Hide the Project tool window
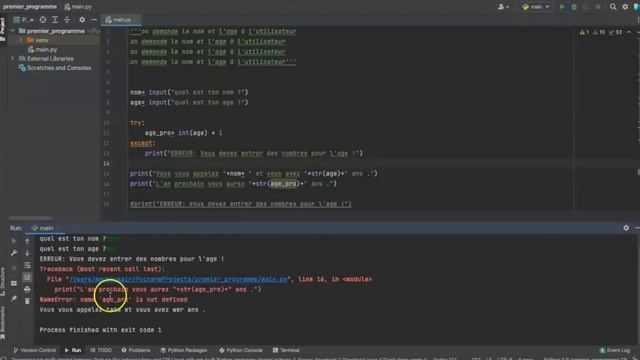The height and width of the screenshot is (360, 640). pyautogui.click(x=94, y=20)
